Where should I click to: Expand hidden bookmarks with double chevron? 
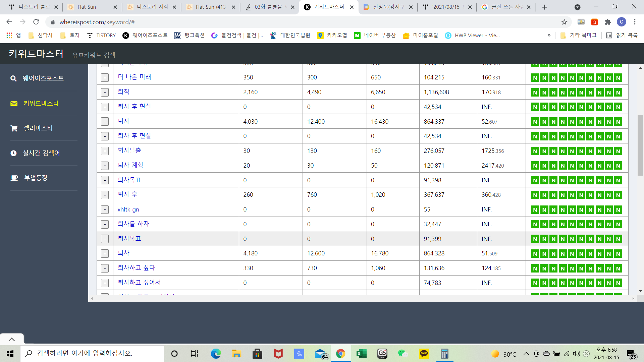coord(549,35)
